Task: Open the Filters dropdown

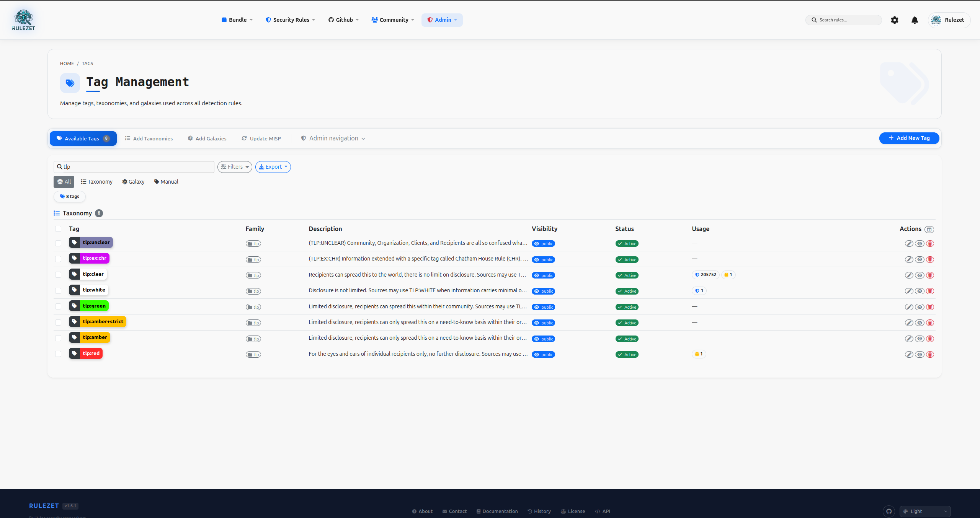Action: 235,167
